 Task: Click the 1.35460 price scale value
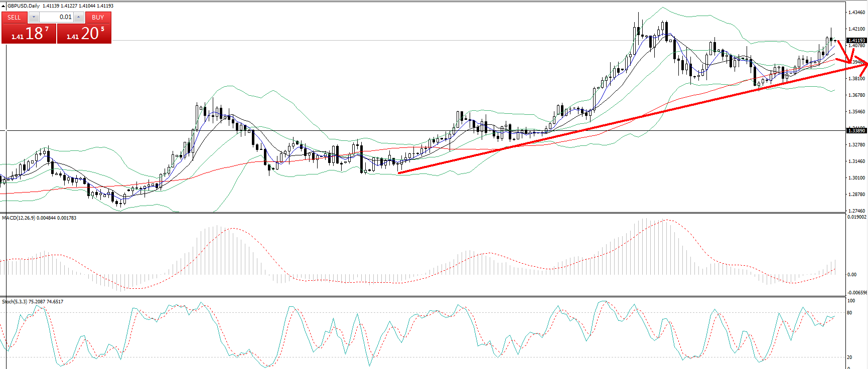856,112
